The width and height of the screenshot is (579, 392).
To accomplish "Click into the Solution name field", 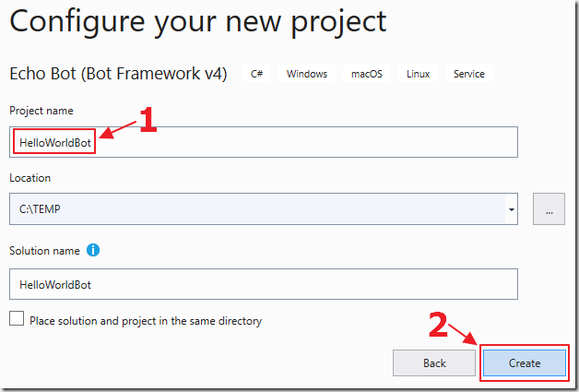I will coord(264,284).
